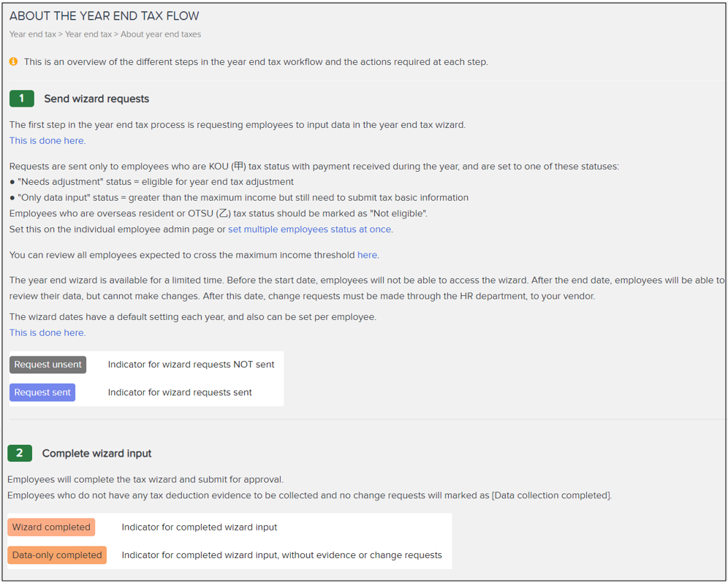
Task: Open 'set multiple employees status at once' link
Action: click(310, 229)
